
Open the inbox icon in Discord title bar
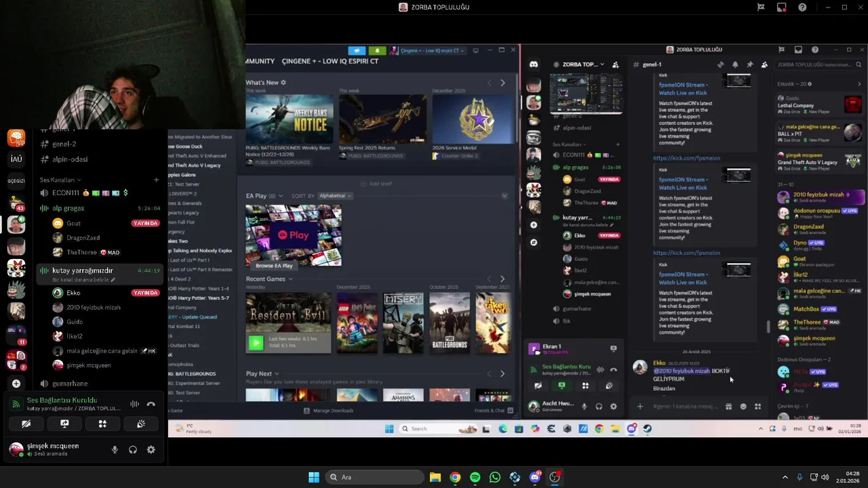pos(782,7)
